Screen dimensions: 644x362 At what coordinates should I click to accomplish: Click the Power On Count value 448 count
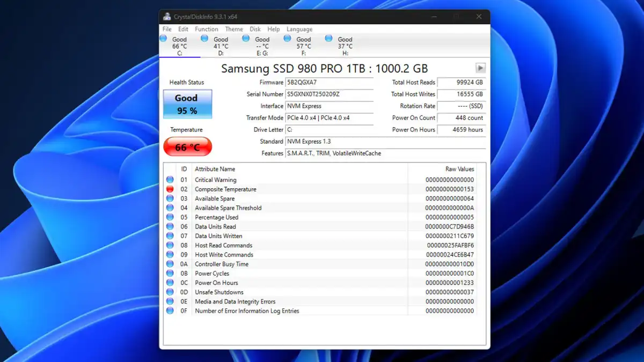tap(462, 118)
